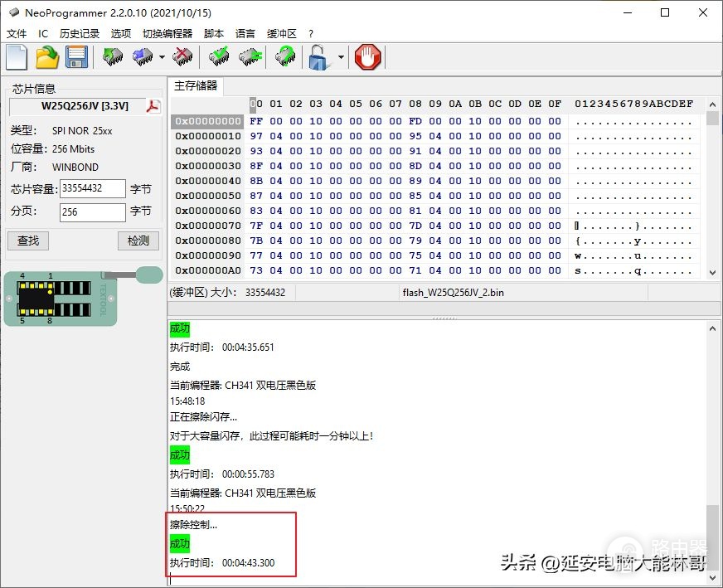
Task: Expand the write chip dropdown arrow
Action: [162, 57]
